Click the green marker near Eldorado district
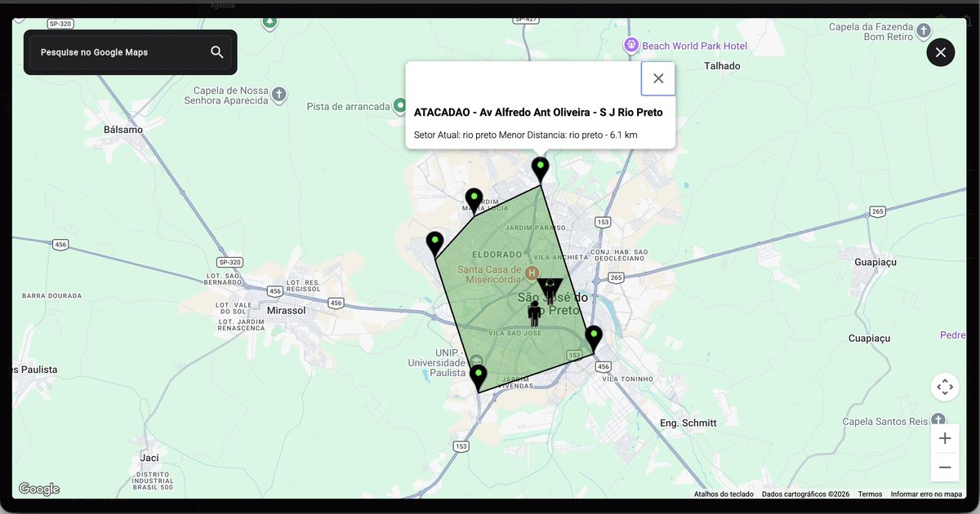Image resolution: width=980 pixels, height=514 pixels. pyautogui.click(x=435, y=238)
